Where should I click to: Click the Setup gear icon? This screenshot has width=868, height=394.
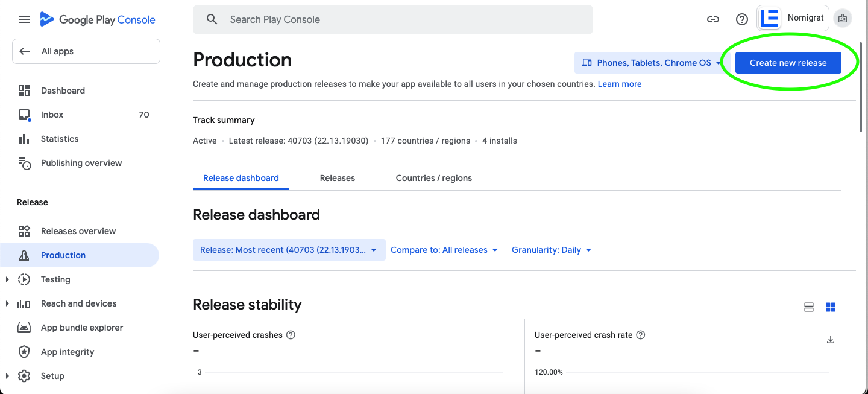(x=24, y=376)
